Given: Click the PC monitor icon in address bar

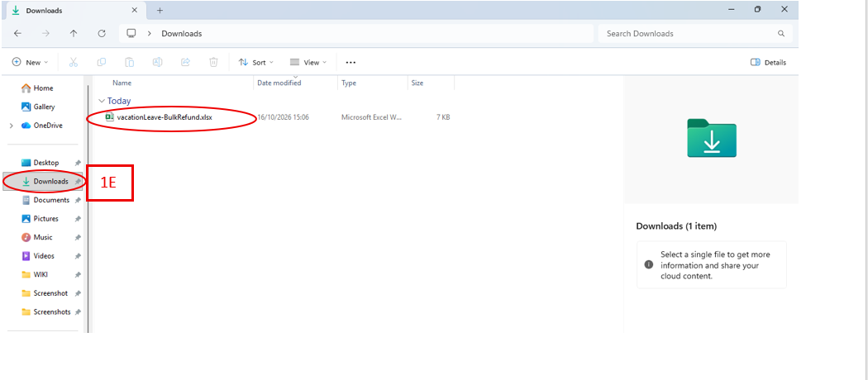Looking at the screenshot, I should [131, 33].
